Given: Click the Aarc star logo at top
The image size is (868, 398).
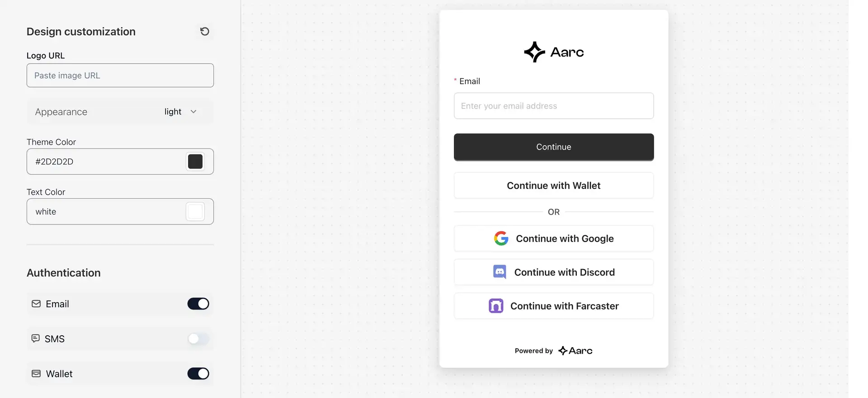Looking at the screenshot, I should 534,52.
